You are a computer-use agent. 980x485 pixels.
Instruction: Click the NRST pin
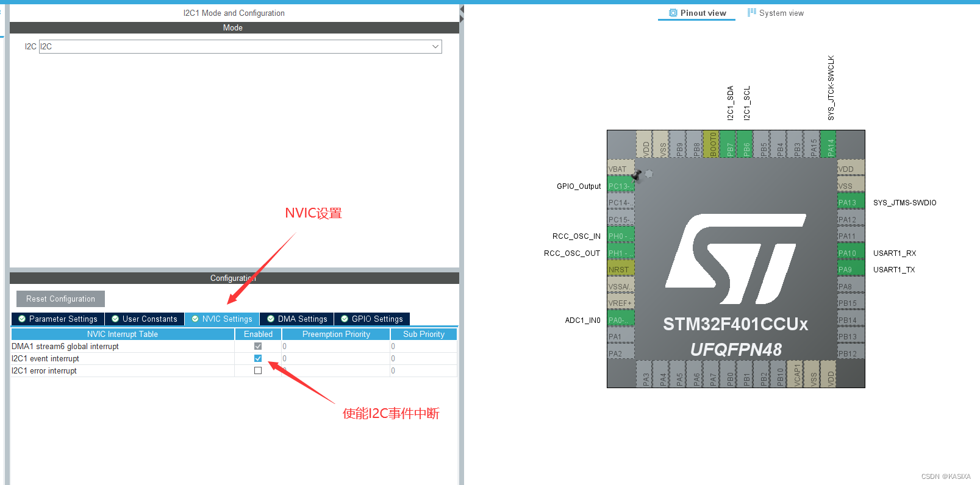coord(621,269)
